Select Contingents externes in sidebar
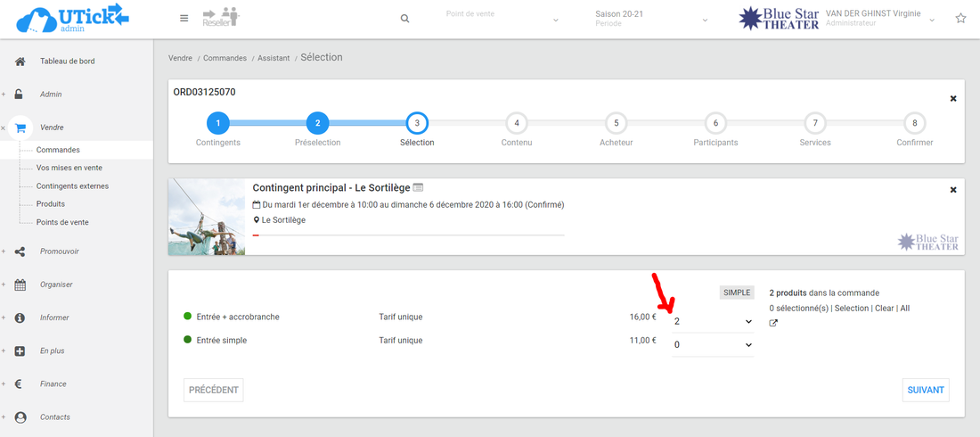This screenshot has height=437, width=980. 72,186
